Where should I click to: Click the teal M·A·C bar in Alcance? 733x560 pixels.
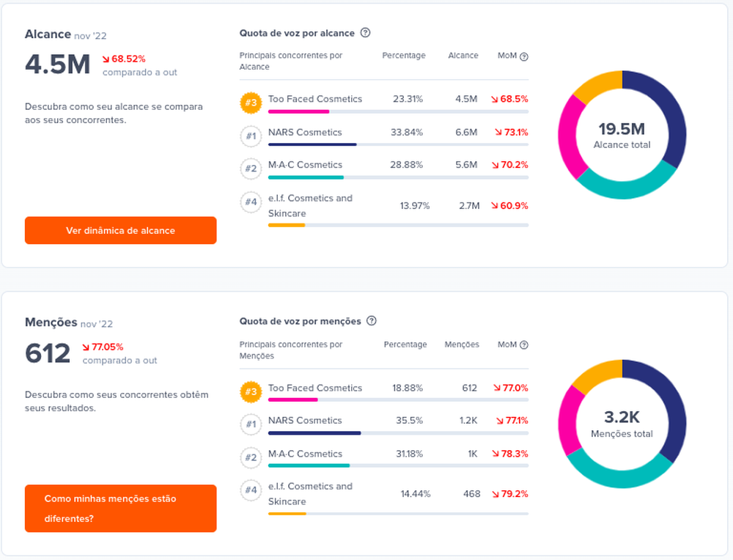[x=306, y=177]
